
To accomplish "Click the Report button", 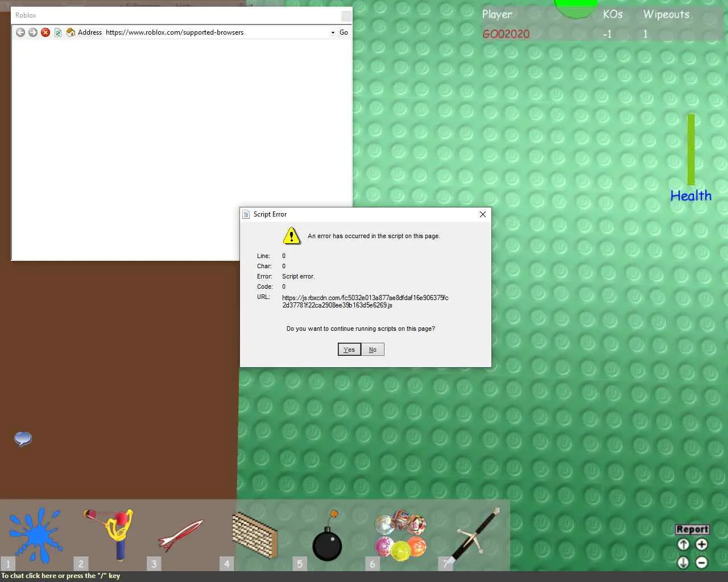I will click(x=692, y=529).
